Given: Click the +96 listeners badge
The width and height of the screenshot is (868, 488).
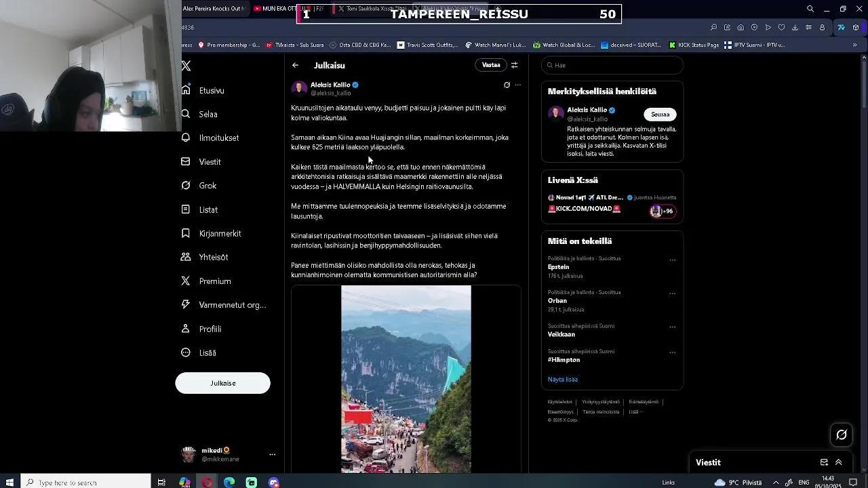Looking at the screenshot, I should coord(662,211).
